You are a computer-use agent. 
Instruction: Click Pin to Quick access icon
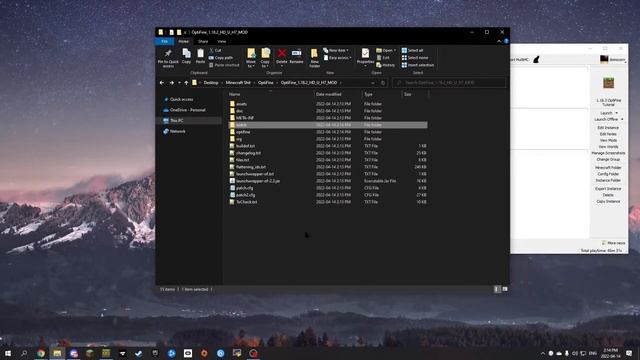point(168,53)
